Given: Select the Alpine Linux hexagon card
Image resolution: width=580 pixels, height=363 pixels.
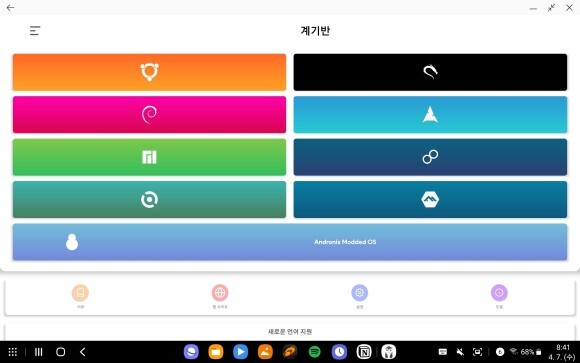Looking at the screenshot, I should tap(430, 199).
